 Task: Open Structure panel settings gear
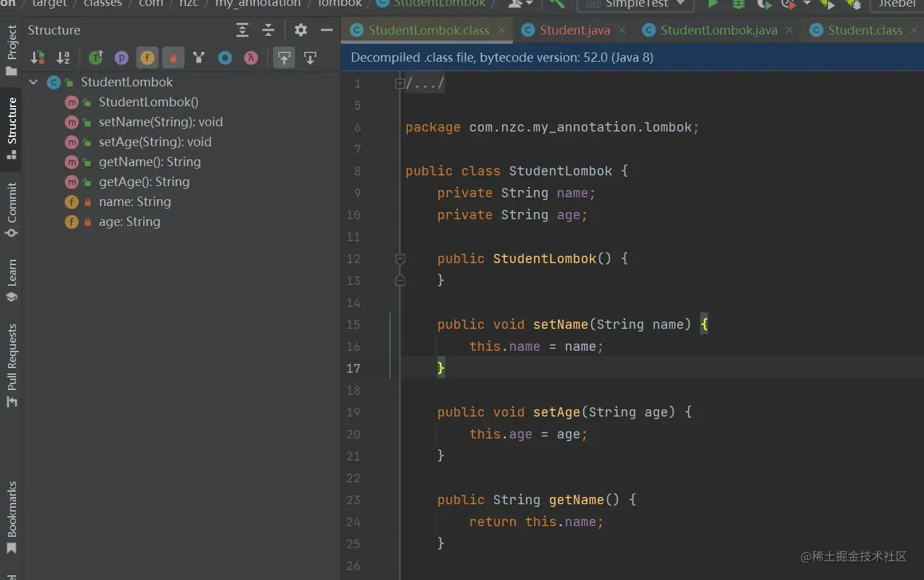301,30
